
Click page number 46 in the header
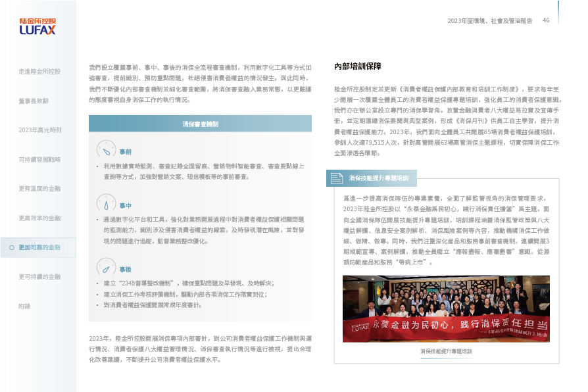point(546,20)
